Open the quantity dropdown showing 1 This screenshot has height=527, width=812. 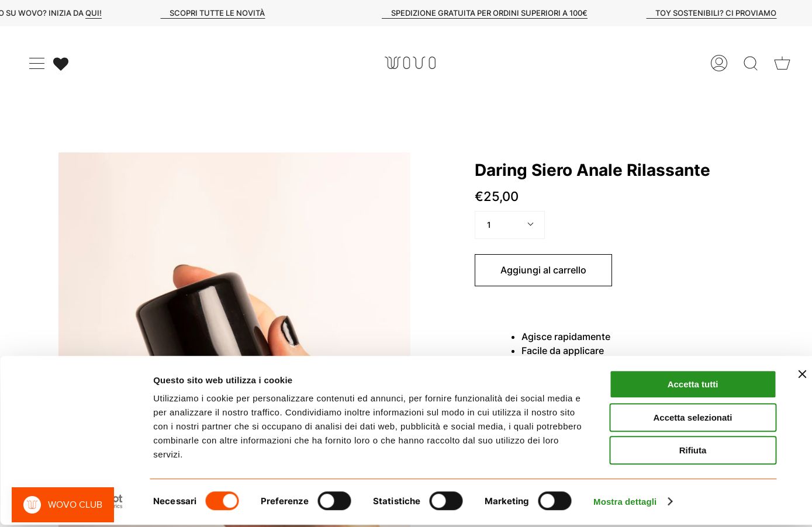[x=510, y=225]
